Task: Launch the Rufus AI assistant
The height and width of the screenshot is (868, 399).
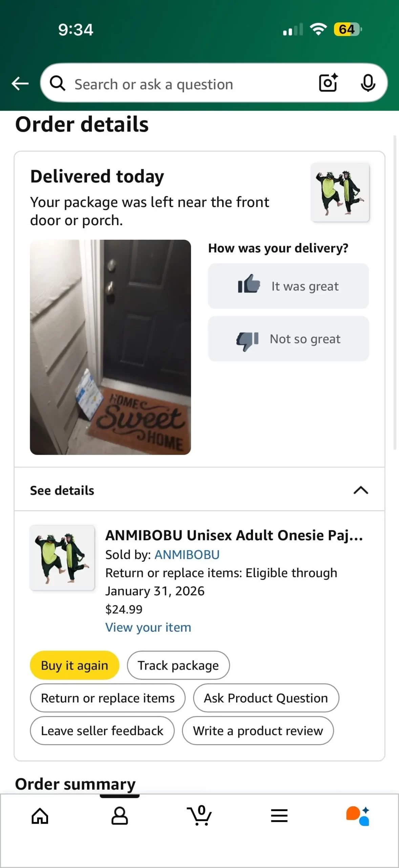Action: 358,815
